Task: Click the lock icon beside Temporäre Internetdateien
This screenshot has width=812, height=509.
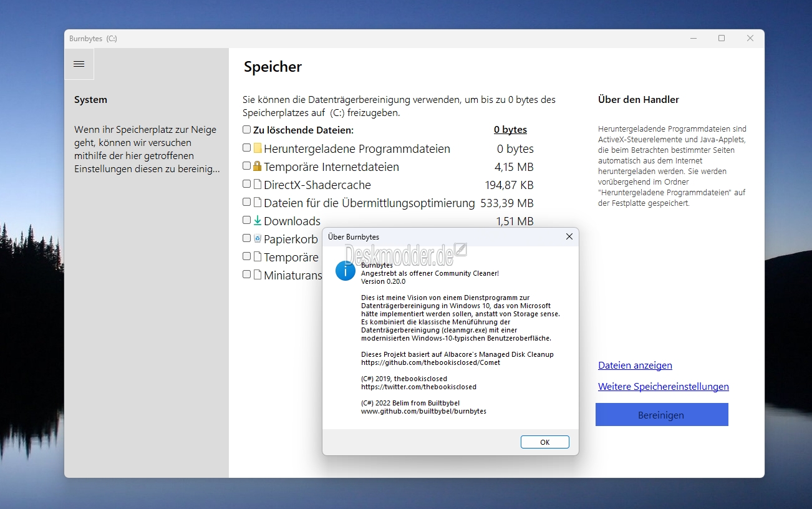Action: 257,166
